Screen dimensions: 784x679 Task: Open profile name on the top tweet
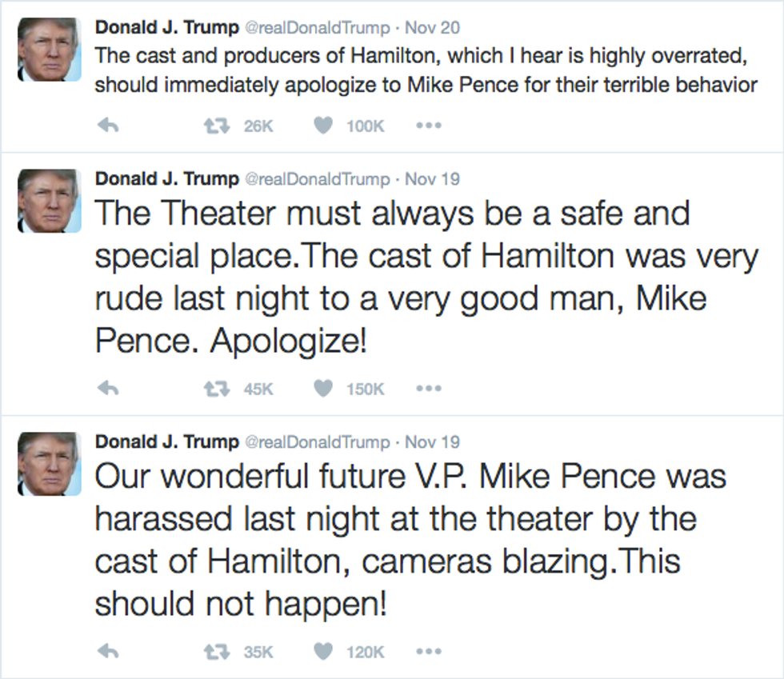click(x=166, y=27)
